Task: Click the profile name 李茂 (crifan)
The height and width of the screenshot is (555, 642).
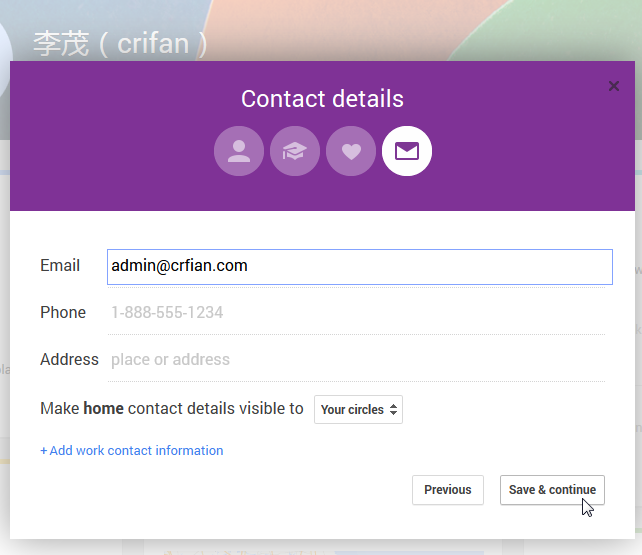Action: pyautogui.click(x=121, y=43)
